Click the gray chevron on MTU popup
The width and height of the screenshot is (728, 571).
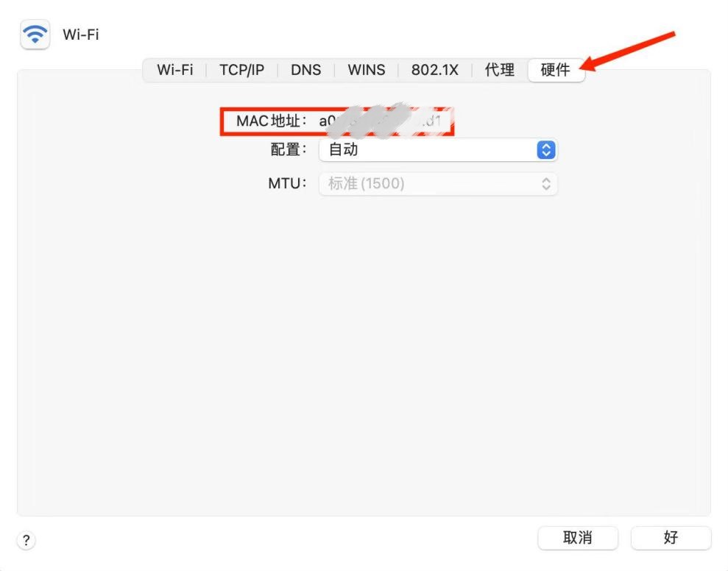(x=545, y=184)
